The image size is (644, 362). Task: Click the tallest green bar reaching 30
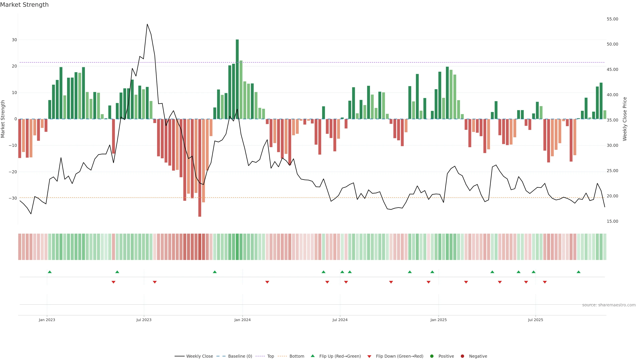tap(237, 79)
